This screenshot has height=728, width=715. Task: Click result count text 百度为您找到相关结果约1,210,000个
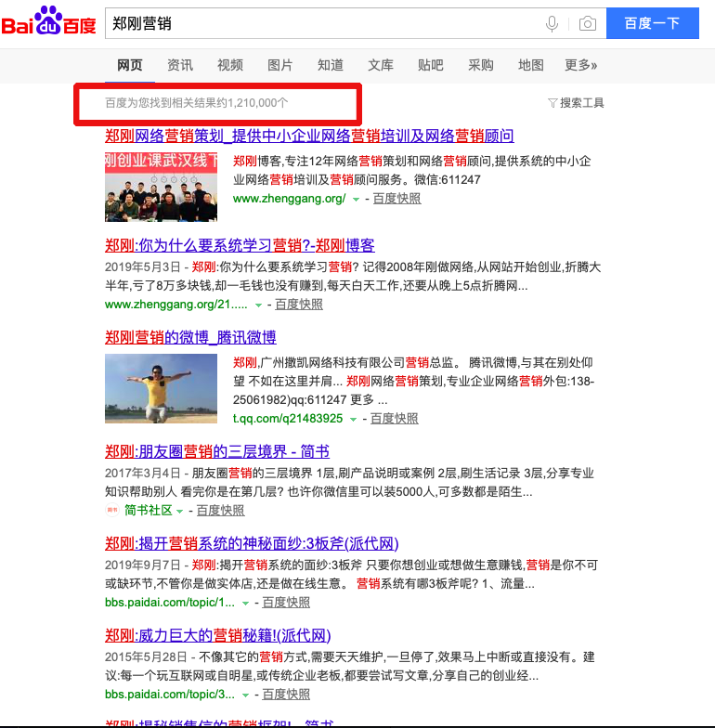197,102
